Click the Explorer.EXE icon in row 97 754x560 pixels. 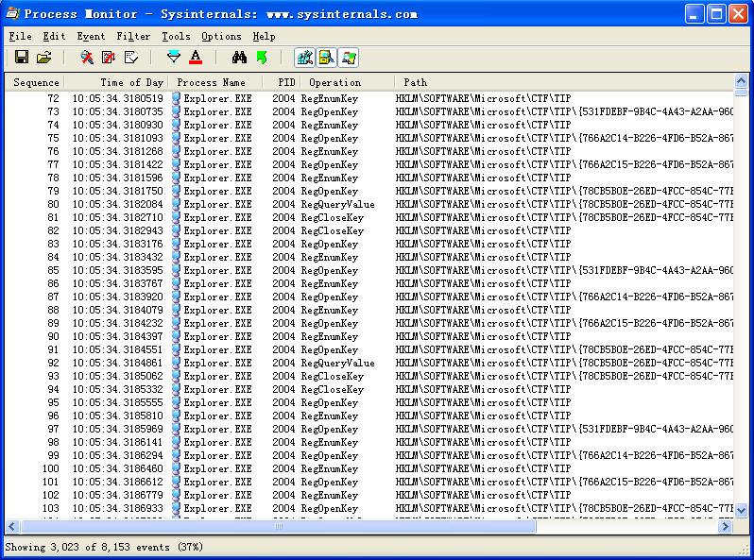(x=176, y=430)
